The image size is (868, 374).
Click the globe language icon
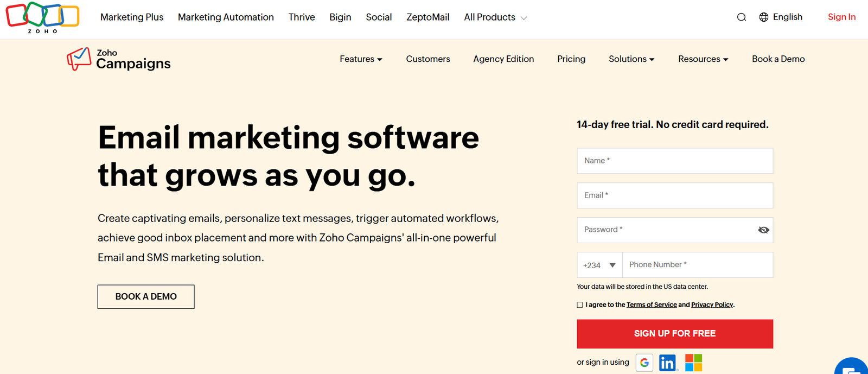point(763,17)
